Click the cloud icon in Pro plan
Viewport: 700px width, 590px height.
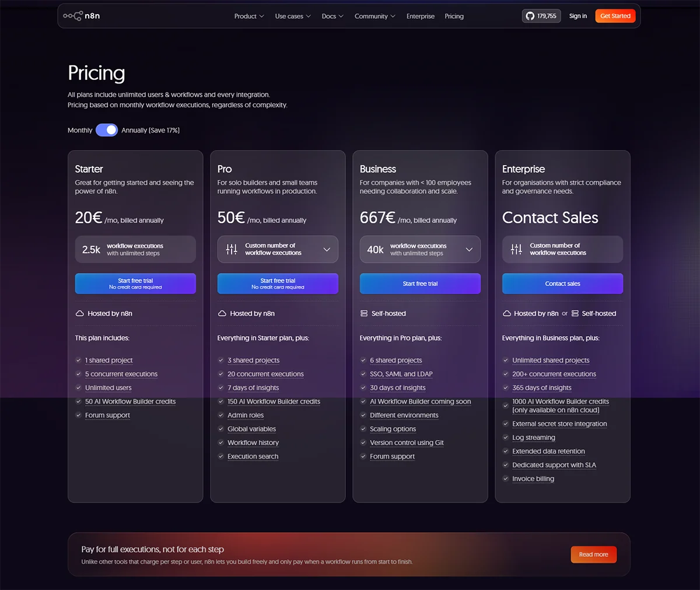tap(222, 313)
